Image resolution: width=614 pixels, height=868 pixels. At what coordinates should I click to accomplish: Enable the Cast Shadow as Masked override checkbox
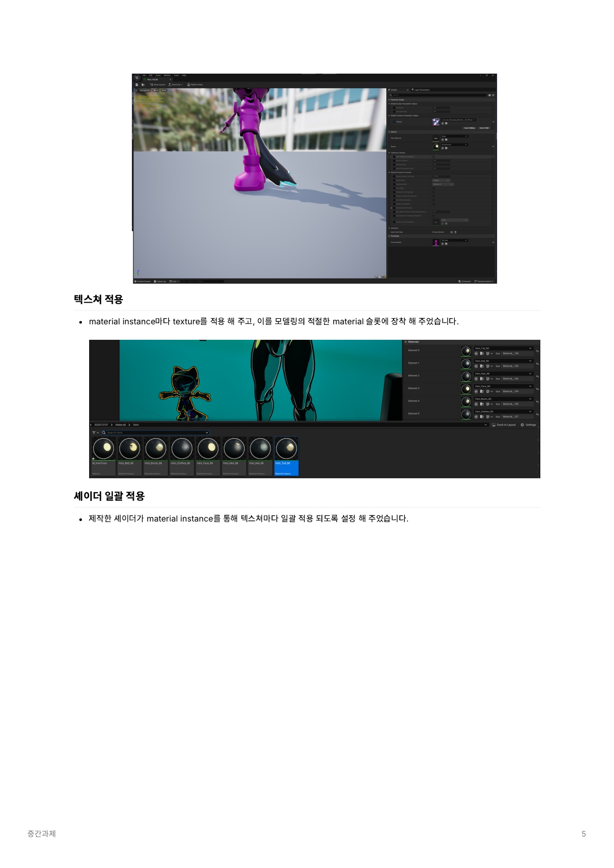tap(394, 157)
